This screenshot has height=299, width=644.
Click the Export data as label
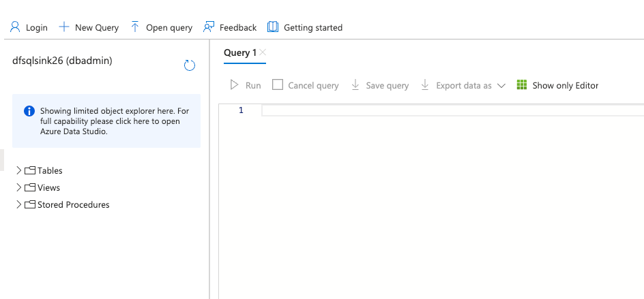(464, 85)
